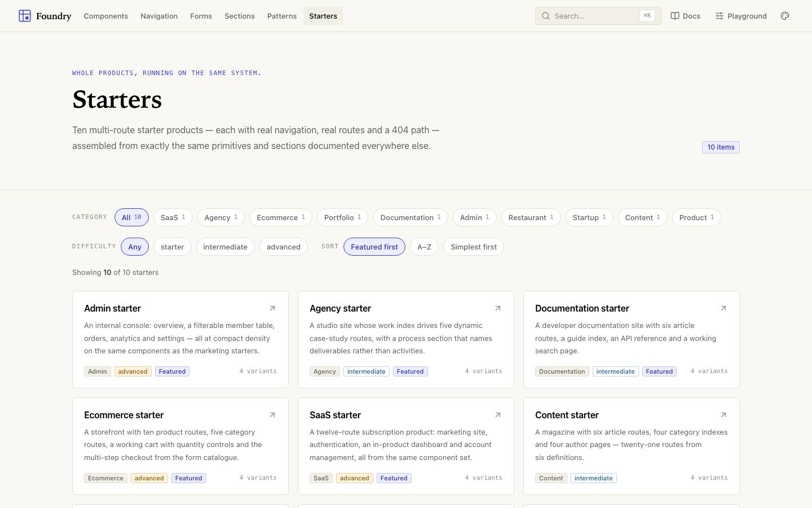Open the Playground link
Image resolution: width=812 pixels, height=508 pixels.
(741, 16)
